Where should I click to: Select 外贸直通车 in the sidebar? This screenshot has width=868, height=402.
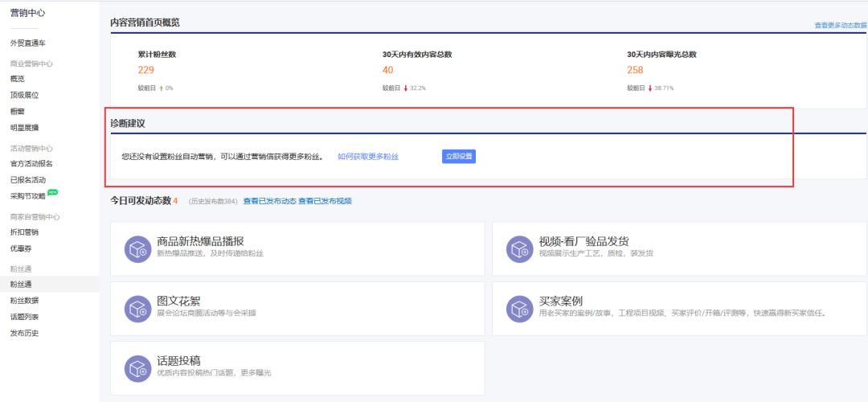[x=29, y=43]
